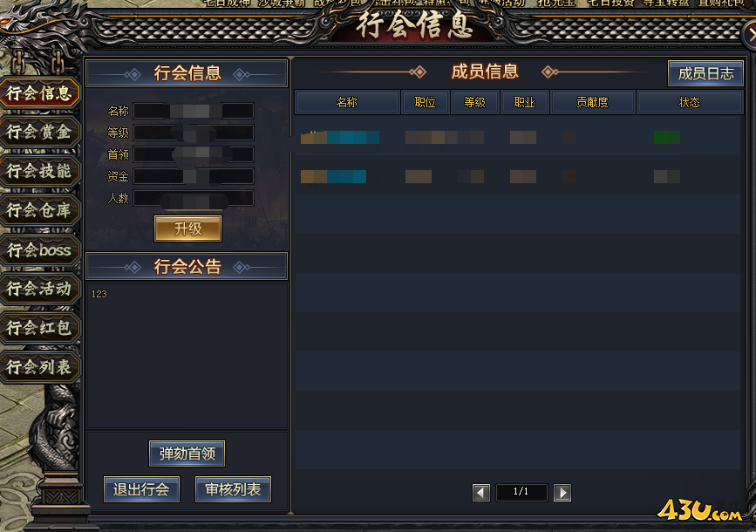Image resolution: width=756 pixels, height=532 pixels.
Task: Click the 弹劾首领 button
Action: [x=187, y=454]
